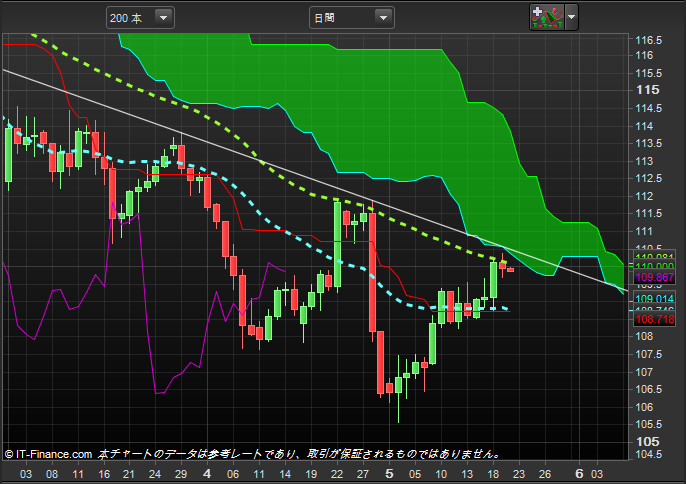Screen dimensions: 686x484
Task: Click the month 5 marker on the time axis
Action: pos(389,473)
